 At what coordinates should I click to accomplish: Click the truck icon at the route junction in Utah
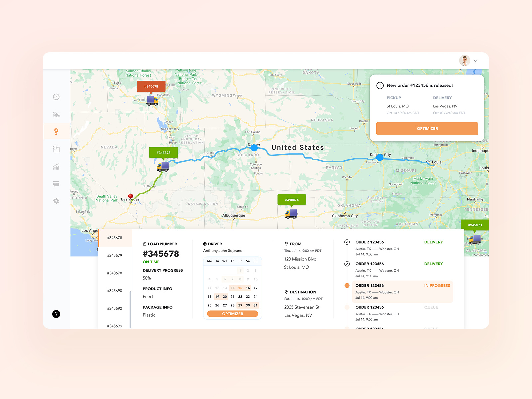coord(163,166)
